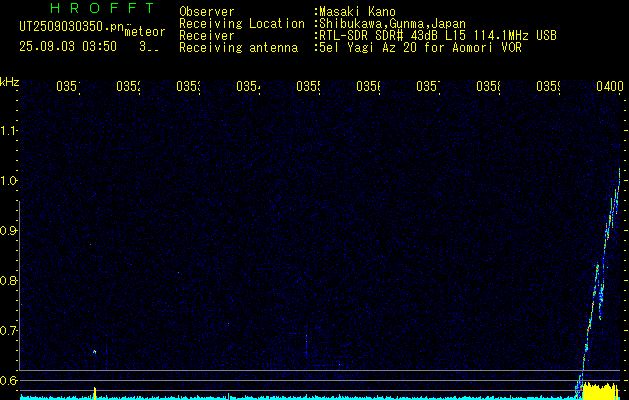This screenshot has width=629, height=400.
Task: Select the Receiving antenna label
Action: [x=239, y=48]
